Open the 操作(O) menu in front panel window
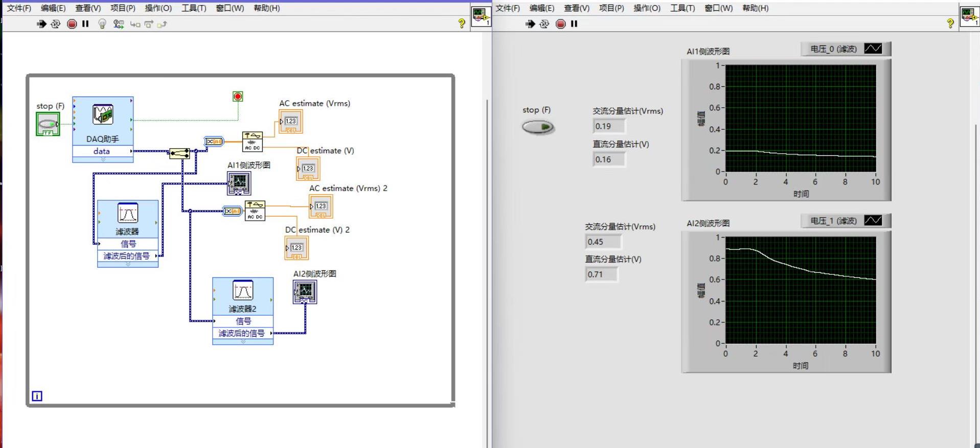 (647, 8)
